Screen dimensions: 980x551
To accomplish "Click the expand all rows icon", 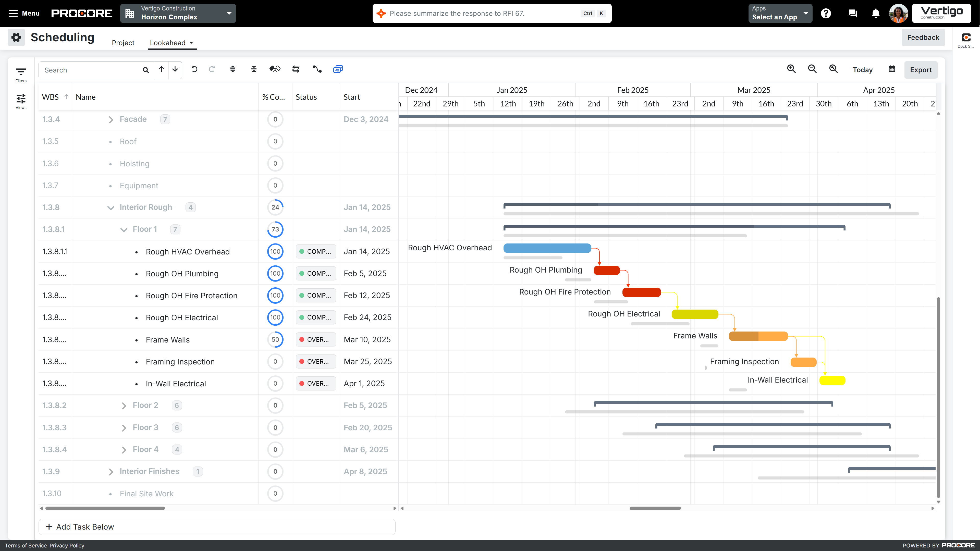I will click(x=233, y=69).
